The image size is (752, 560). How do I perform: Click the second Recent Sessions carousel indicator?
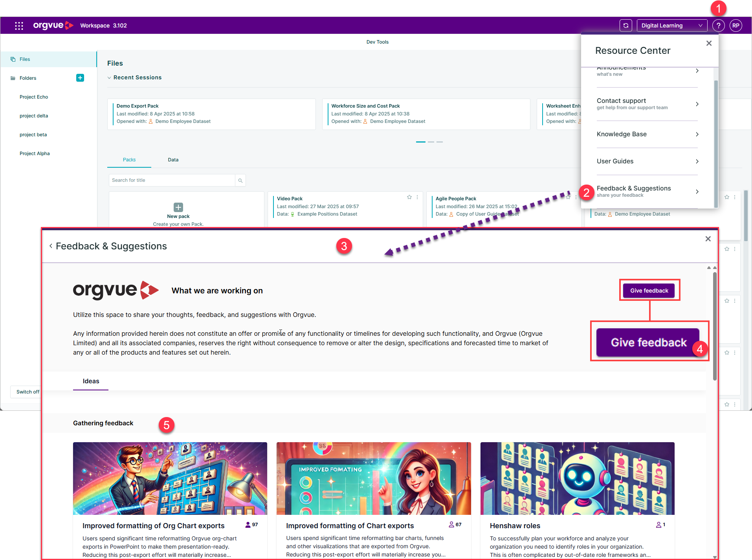click(x=431, y=142)
